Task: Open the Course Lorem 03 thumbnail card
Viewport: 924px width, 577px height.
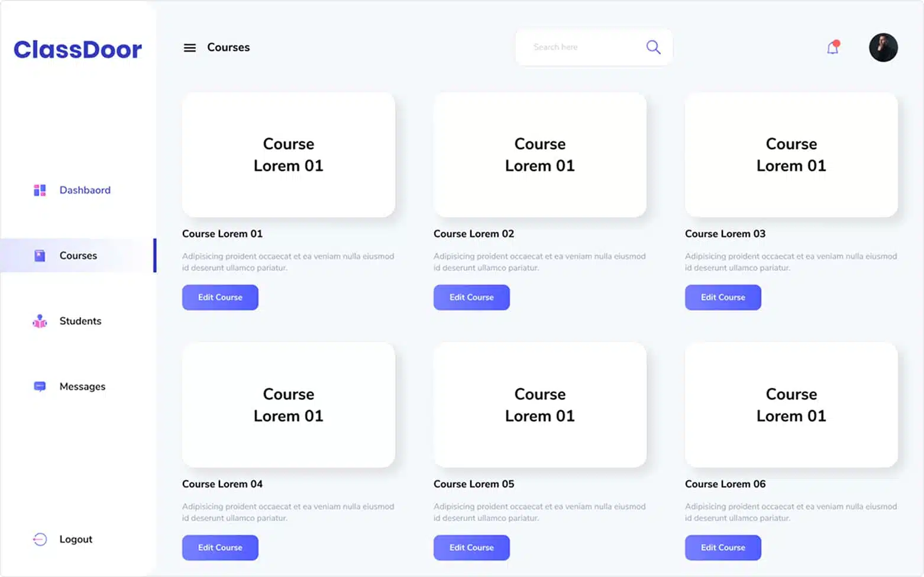Action: pos(791,154)
